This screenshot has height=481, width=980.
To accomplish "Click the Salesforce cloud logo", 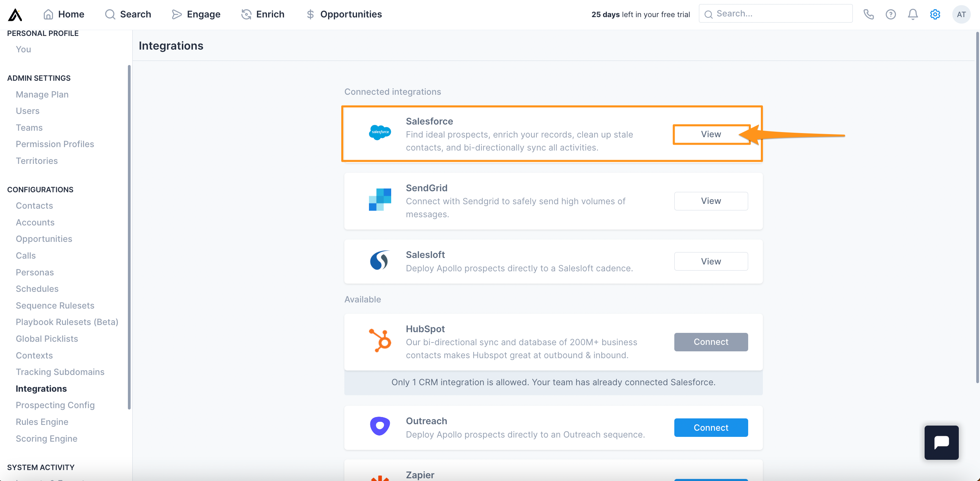I will point(380,132).
